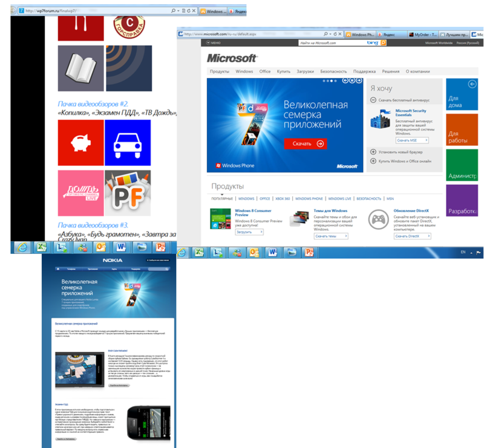The image size is (484, 448).
Task: Open search dropdown arrow in Microsoft window address bar
Action: 330,34
